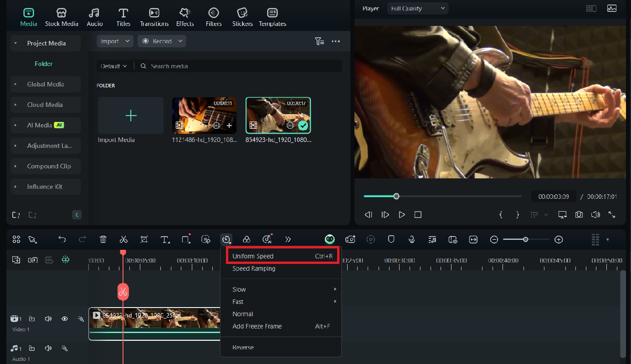Open the Default sort dropdown
631x364 pixels.
point(114,66)
